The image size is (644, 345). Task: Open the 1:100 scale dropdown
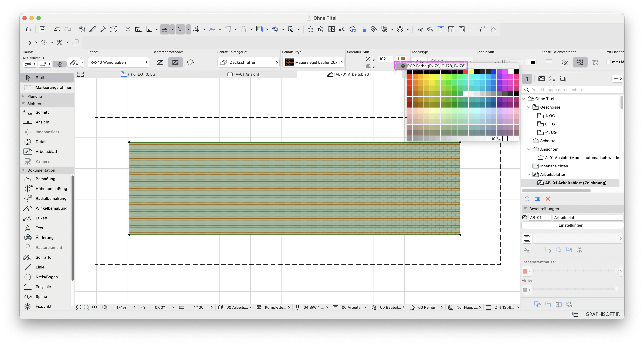point(203,307)
